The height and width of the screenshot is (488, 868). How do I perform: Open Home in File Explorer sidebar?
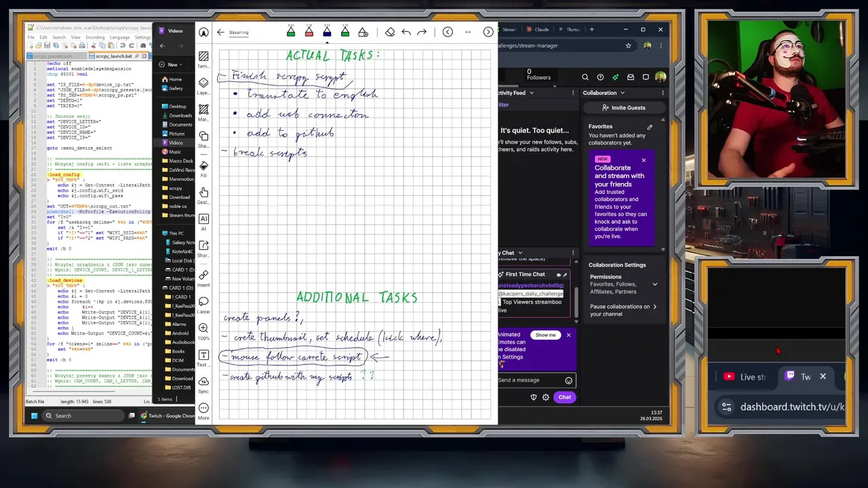click(175, 79)
